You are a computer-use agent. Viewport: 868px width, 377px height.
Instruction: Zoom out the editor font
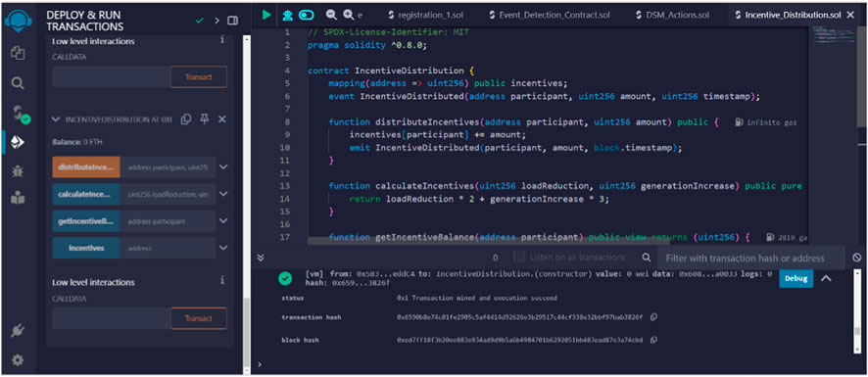(331, 16)
